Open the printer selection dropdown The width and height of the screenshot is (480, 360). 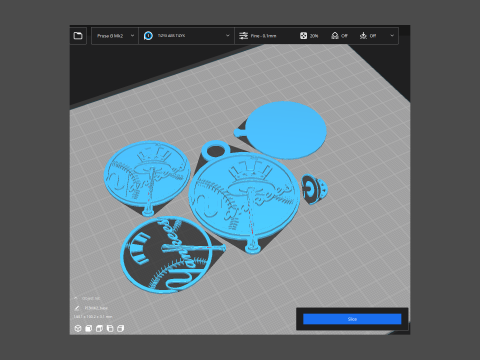click(115, 36)
